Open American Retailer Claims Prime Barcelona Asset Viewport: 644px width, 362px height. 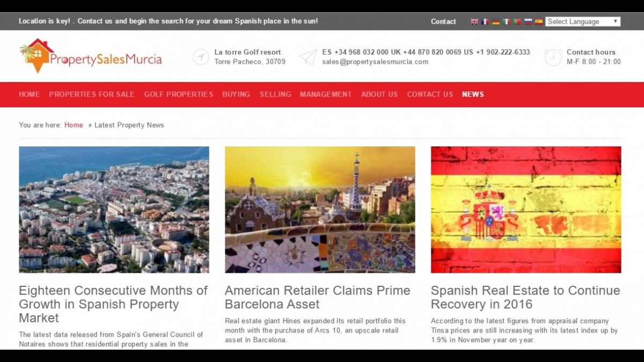tap(317, 297)
